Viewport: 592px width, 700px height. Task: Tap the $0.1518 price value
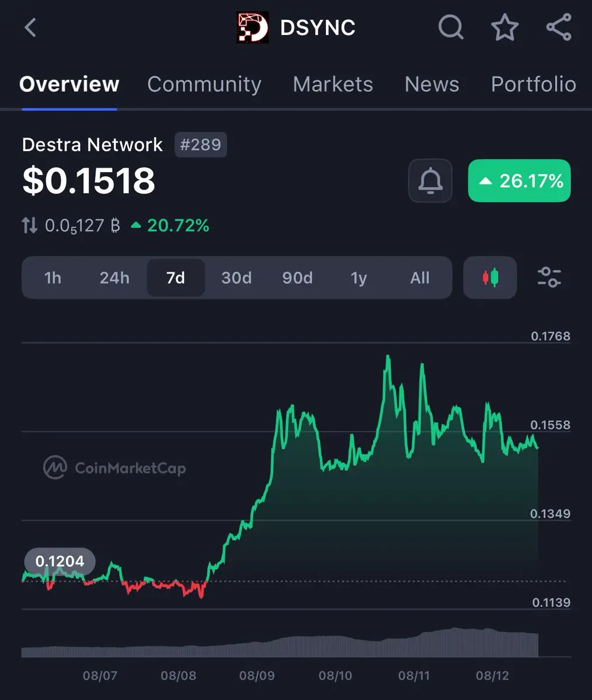[89, 181]
